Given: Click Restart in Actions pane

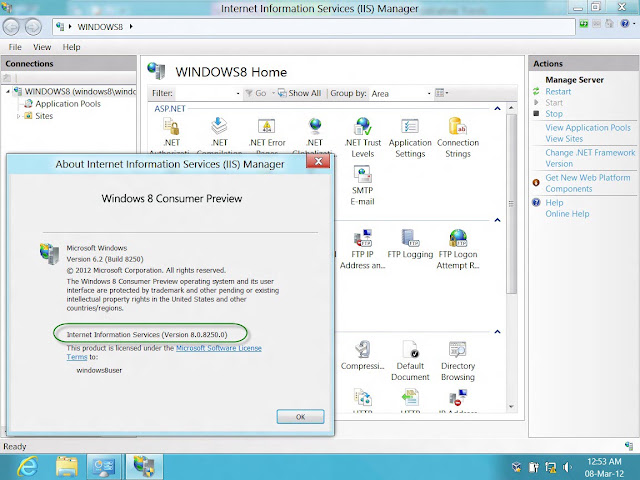Looking at the screenshot, I should tap(558, 91).
